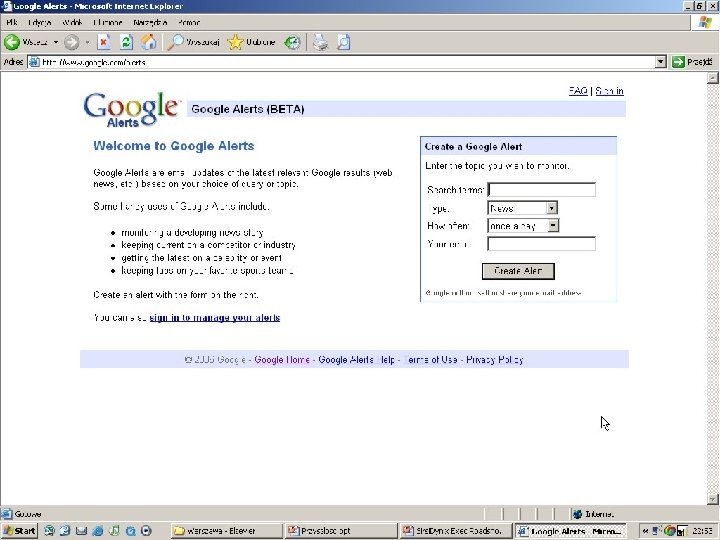Click the page icon in the address bar

point(34,62)
